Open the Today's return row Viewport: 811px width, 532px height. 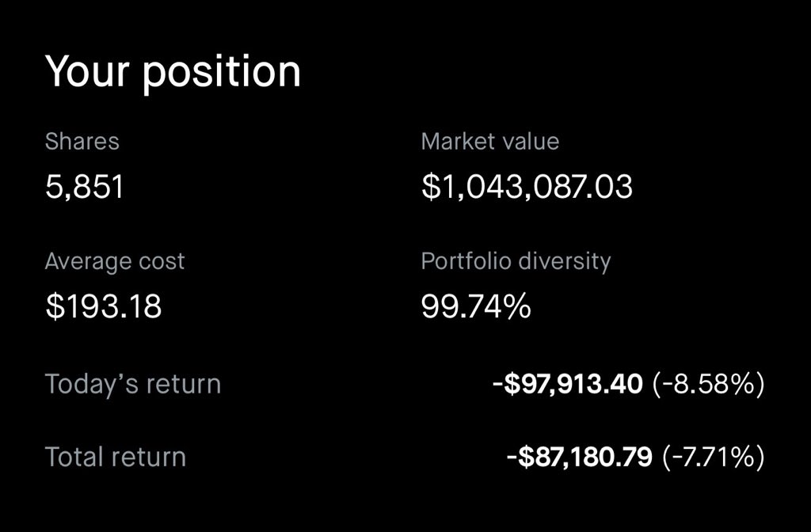point(405,384)
